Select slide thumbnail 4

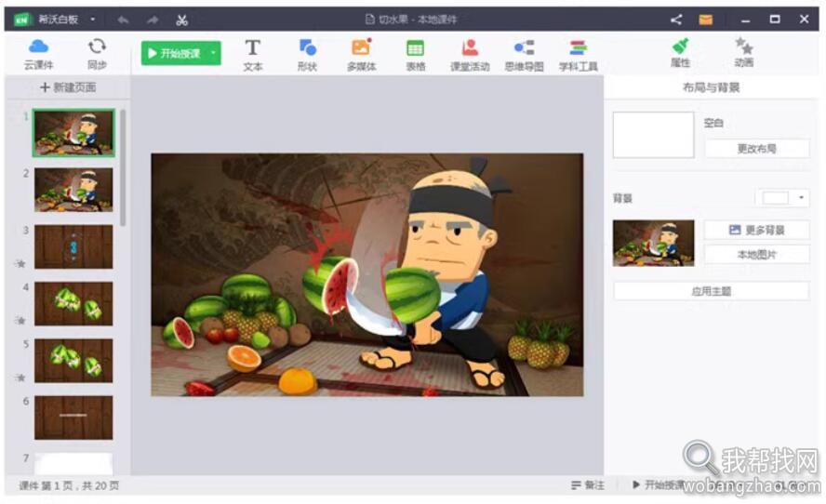point(73,303)
